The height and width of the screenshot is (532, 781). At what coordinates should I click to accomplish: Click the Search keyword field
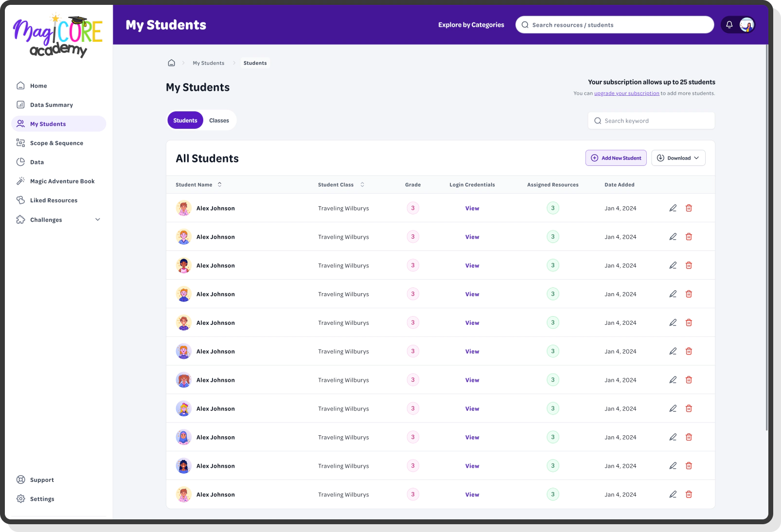pyautogui.click(x=651, y=120)
